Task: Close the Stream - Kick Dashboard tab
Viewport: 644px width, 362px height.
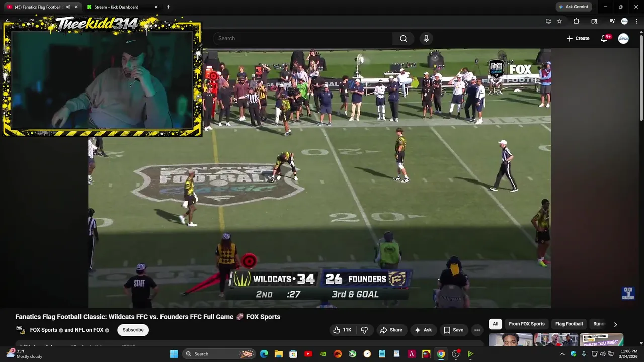Action: click(x=156, y=7)
